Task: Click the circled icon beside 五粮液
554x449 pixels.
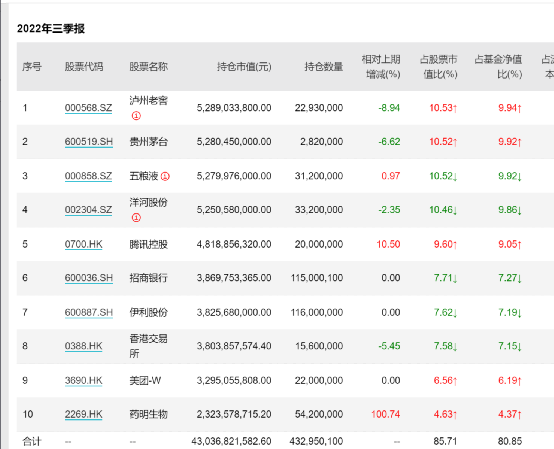Action: pos(165,176)
